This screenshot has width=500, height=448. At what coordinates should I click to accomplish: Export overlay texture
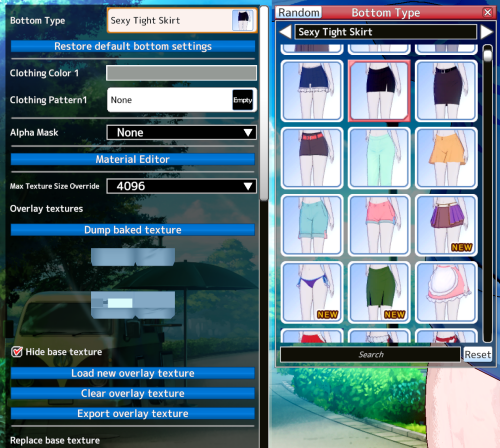click(x=133, y=413)
